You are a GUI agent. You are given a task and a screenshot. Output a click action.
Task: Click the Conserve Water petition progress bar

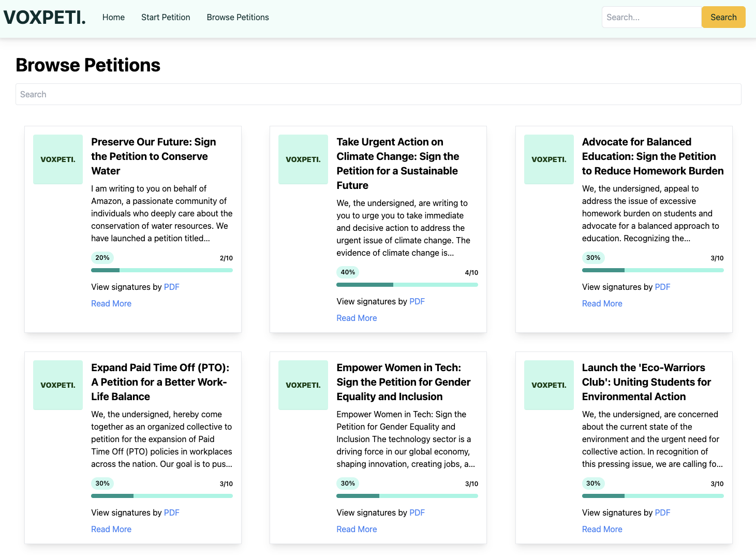[x=162, y=270]
